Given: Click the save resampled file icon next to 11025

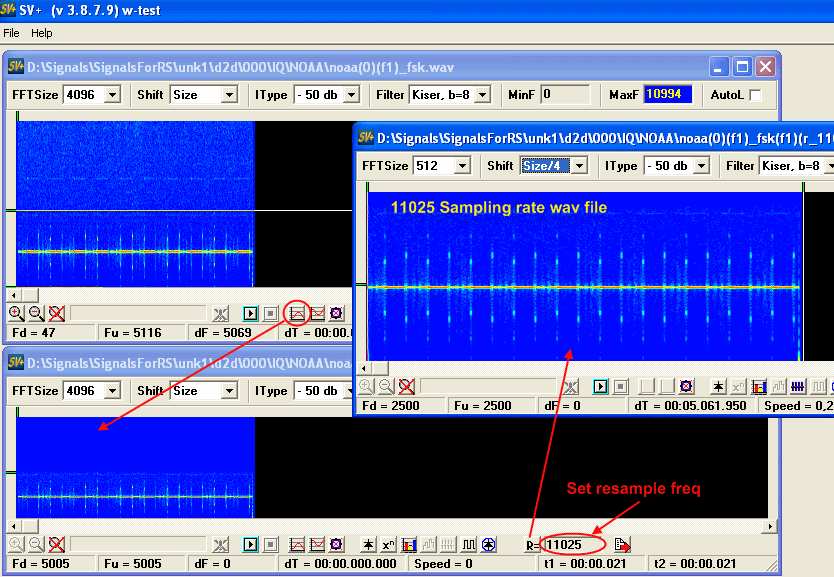Looking at the screenshot, I should [x=622, y=545].
